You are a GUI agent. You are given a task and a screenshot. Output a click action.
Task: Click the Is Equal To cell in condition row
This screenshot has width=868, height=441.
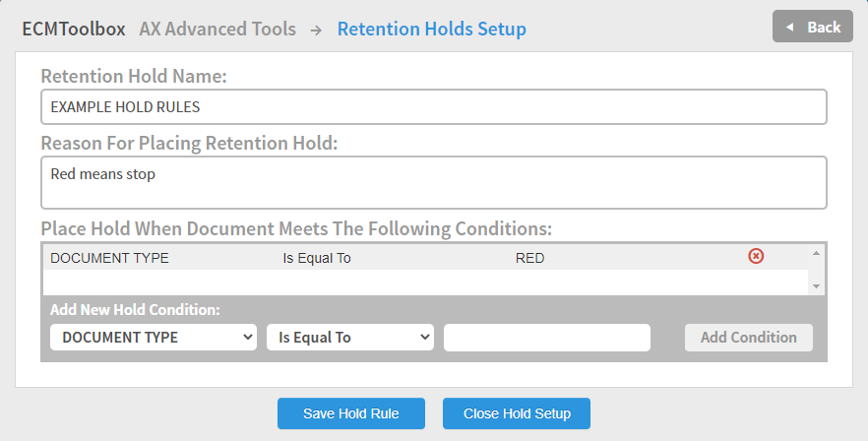tap(317, 258)
